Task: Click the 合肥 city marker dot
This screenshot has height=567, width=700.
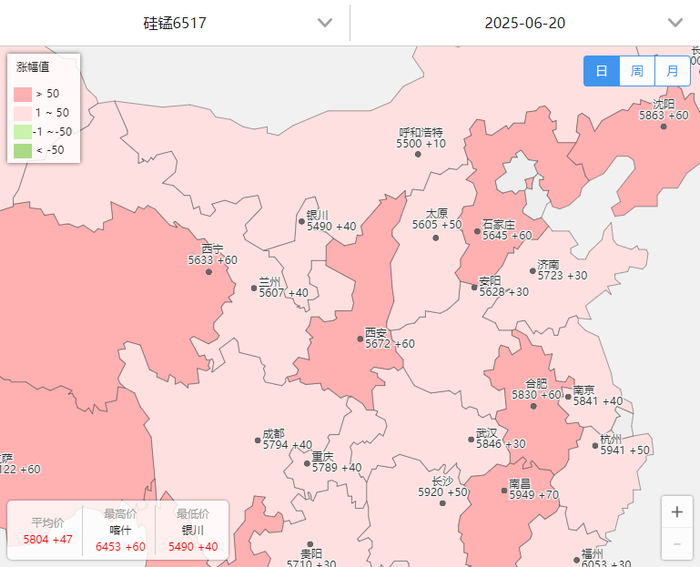Action: click(533, 406)
